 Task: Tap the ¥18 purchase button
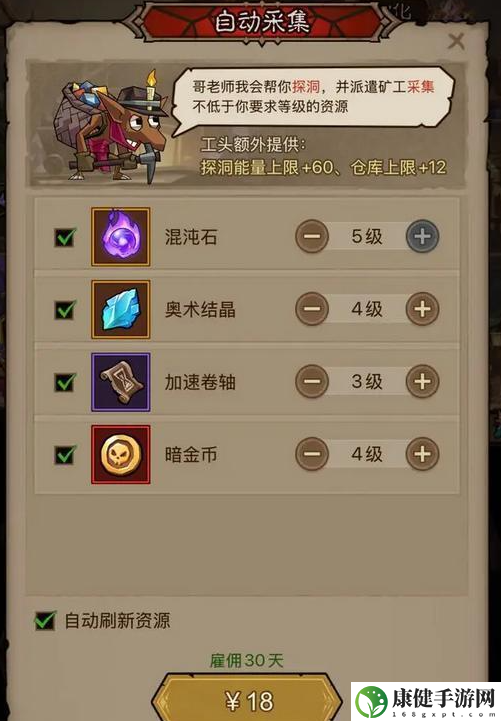(x=248, y=699)
